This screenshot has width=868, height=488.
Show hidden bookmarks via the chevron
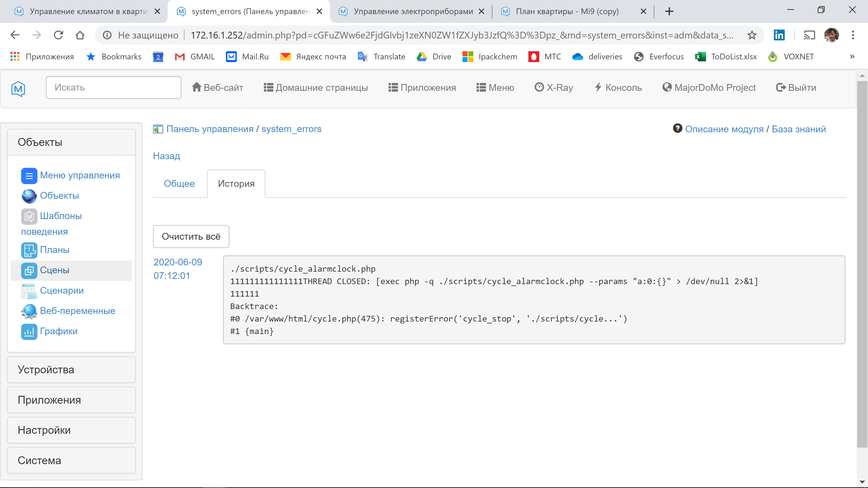tap(853, 57)
